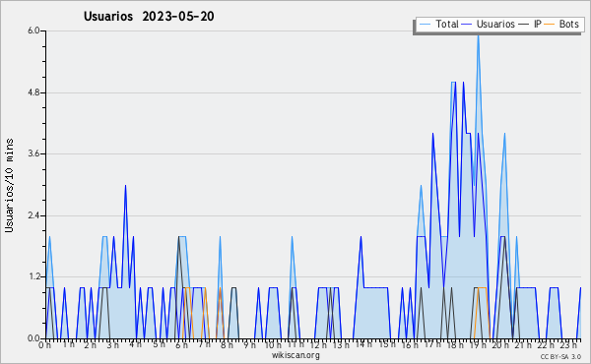Image resolution: width=591 pixels, height=364 pixels.
Task: Click the '0.0' y-axis value
Action: [33, 338]
